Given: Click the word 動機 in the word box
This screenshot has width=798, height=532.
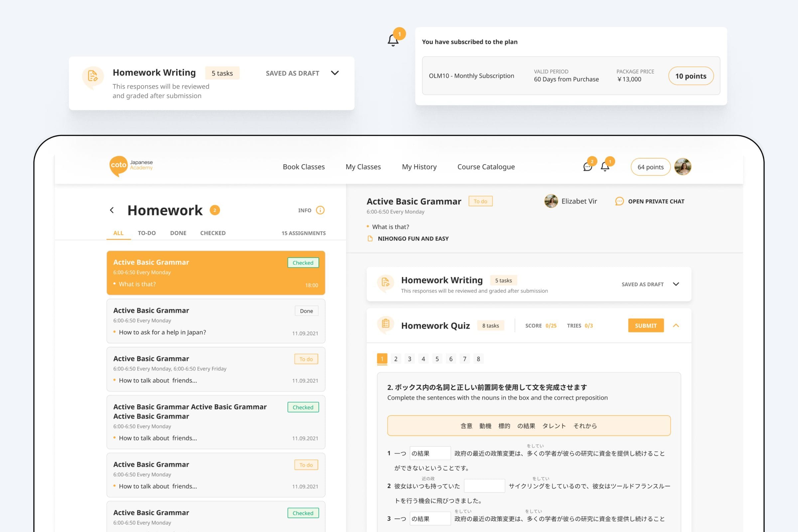Looking at the screenshot, I should click(x=485, y=426).
